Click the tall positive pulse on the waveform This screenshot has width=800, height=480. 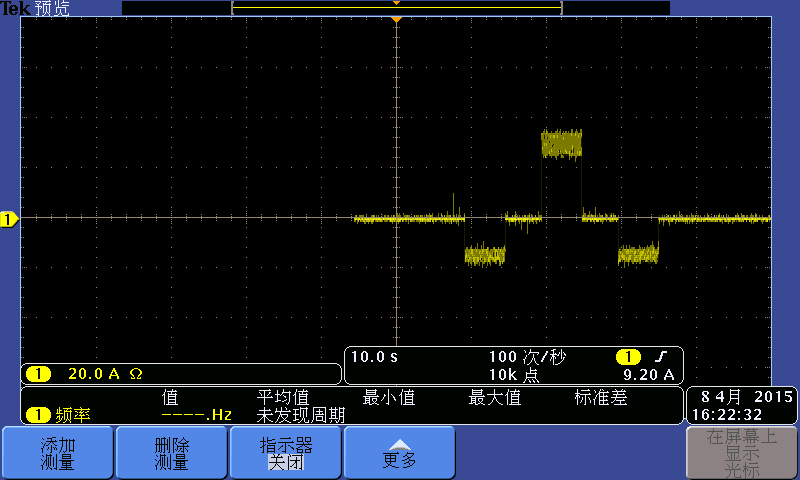pyautogui.click(x=561, y=143)
